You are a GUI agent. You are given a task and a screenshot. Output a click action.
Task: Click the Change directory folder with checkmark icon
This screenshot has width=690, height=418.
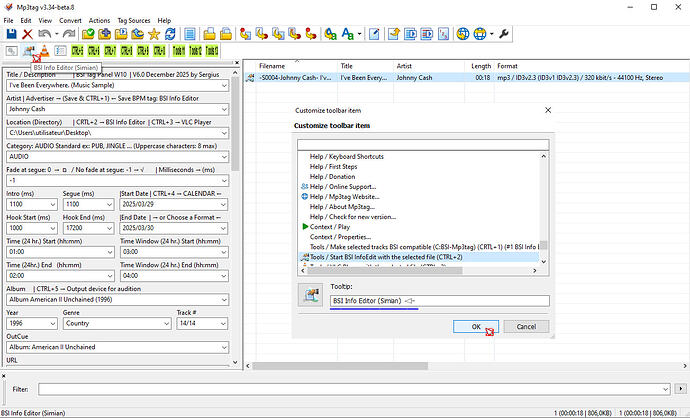[x=88, y=34]
